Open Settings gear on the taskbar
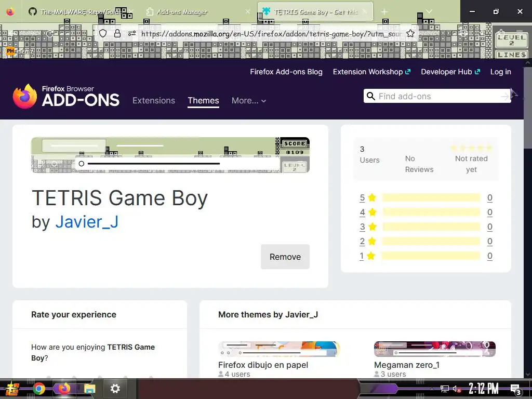The width and height of the screenshot is (532, 399). click(x=115, y=389)
